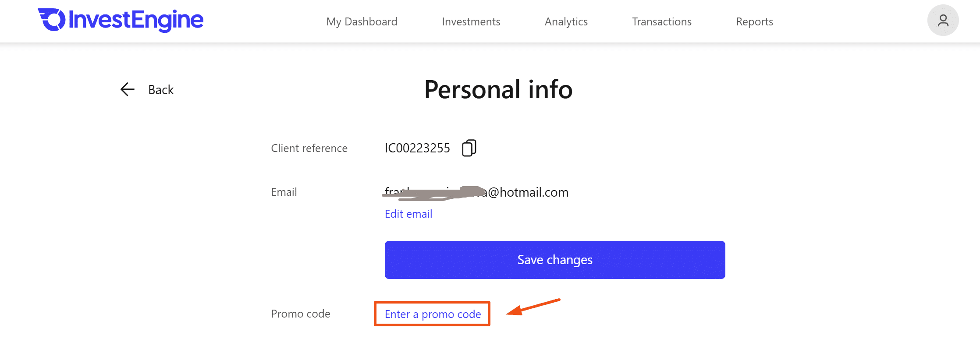This screenshot has height=339, width=980.
Task: Click the Client reference label
Action: click(309, 148)
